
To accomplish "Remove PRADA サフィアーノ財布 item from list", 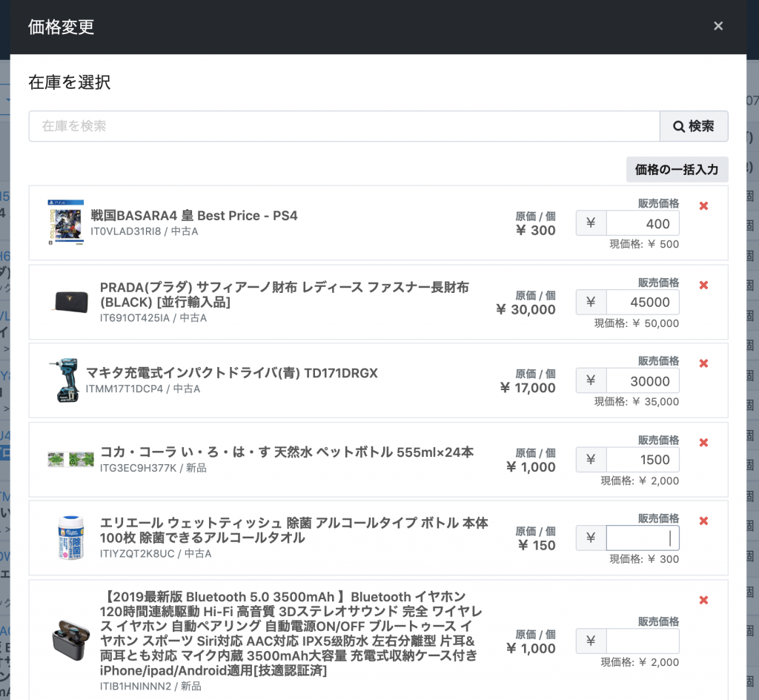I will pos(704,285).
